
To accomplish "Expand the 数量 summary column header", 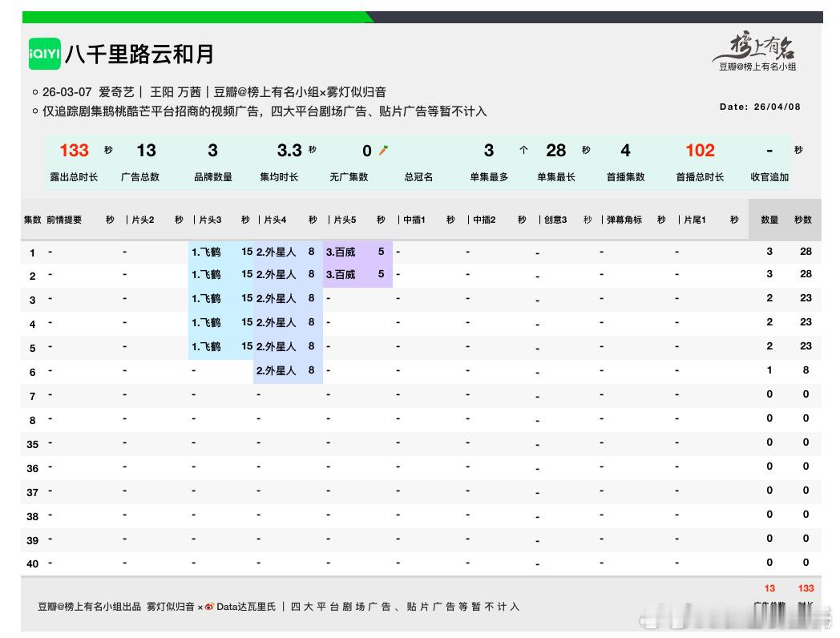I will coord(769,219).
